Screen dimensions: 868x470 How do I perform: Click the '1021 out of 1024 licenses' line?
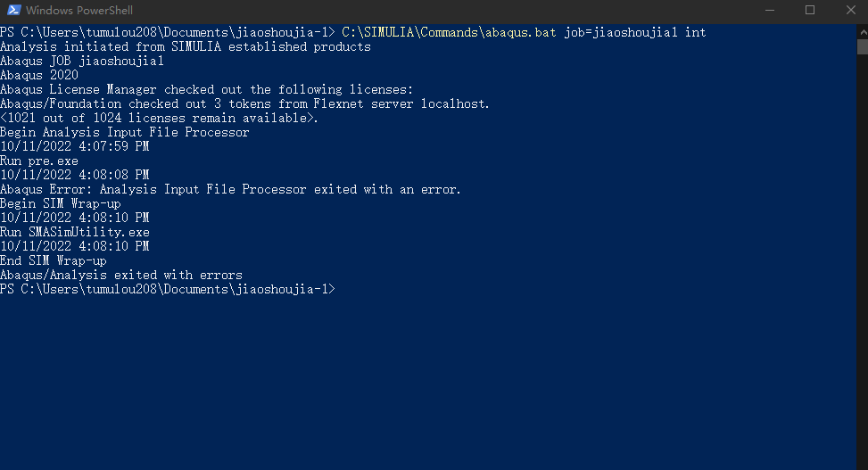[x=159, y=118]
